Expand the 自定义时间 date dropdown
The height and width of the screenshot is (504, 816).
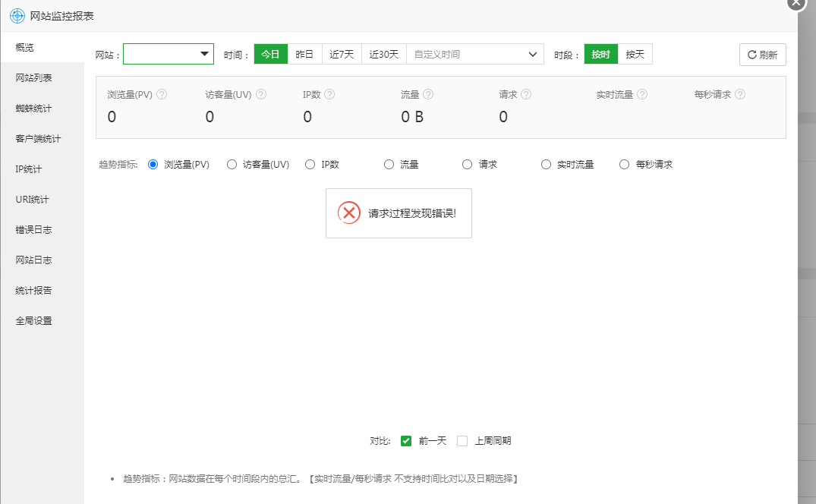tap(475, 54)
